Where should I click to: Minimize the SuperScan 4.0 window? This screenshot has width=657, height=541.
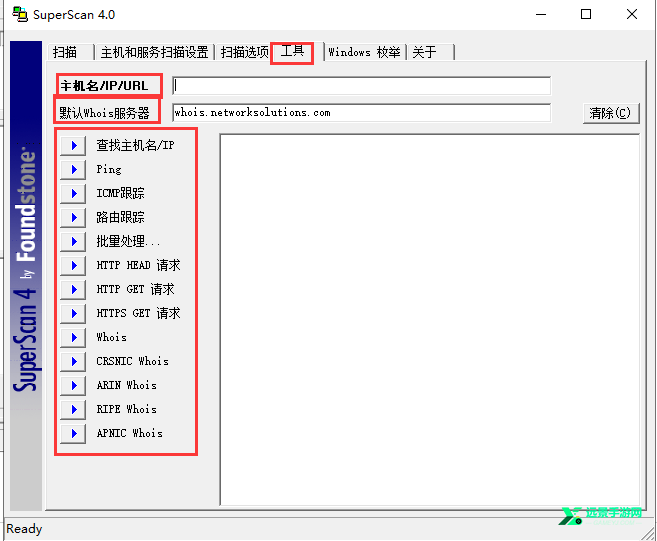tap(541, 15)
